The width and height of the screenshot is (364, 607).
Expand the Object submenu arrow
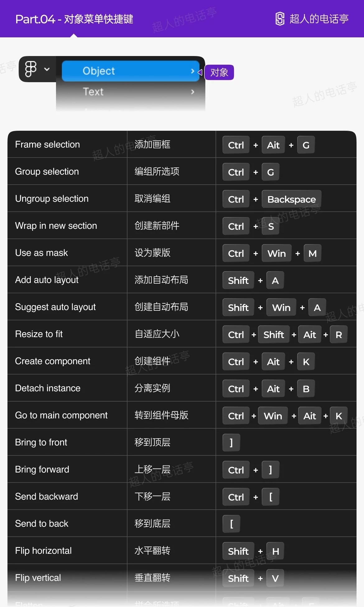click(x=193, y=71)
